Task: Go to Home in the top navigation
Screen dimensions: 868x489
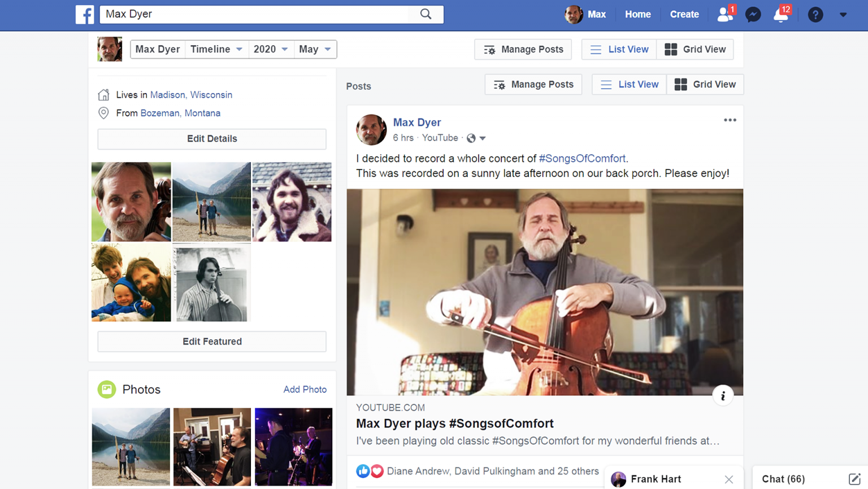Action: pyautogui.click(x=637, y=14)
